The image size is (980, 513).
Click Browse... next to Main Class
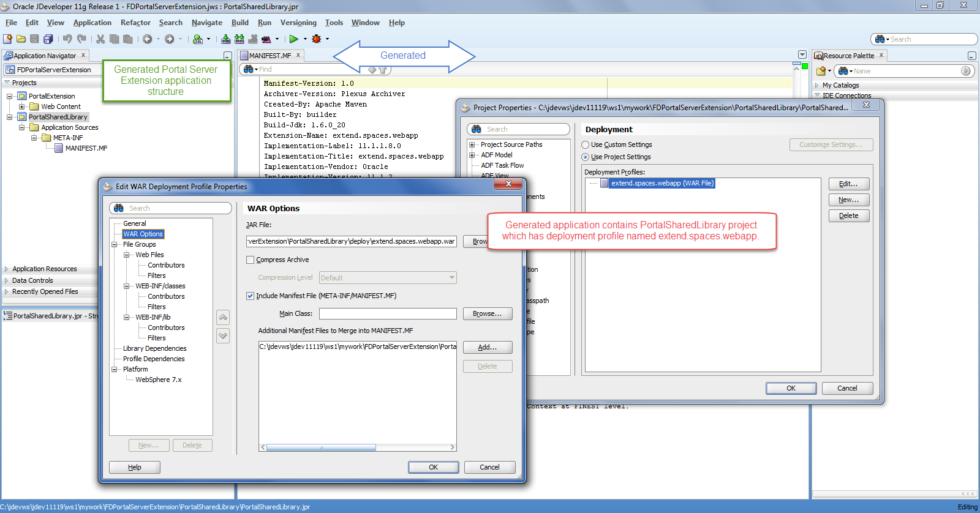488,313
